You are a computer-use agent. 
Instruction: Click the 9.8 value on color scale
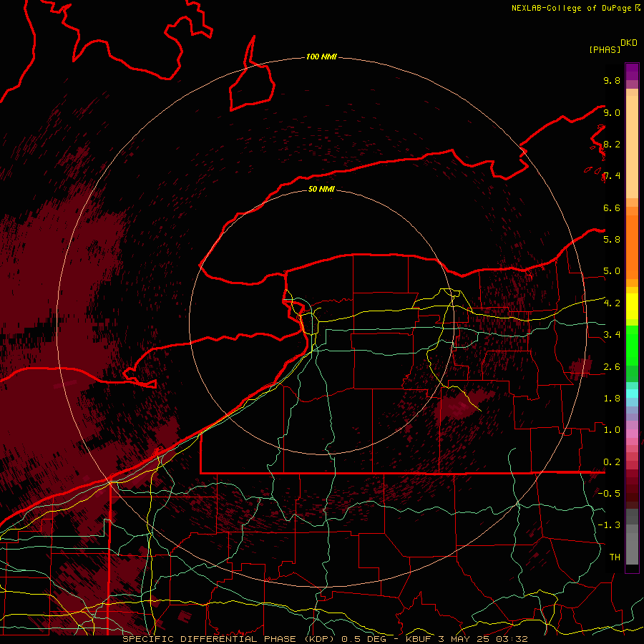click(x=612, y=80)
